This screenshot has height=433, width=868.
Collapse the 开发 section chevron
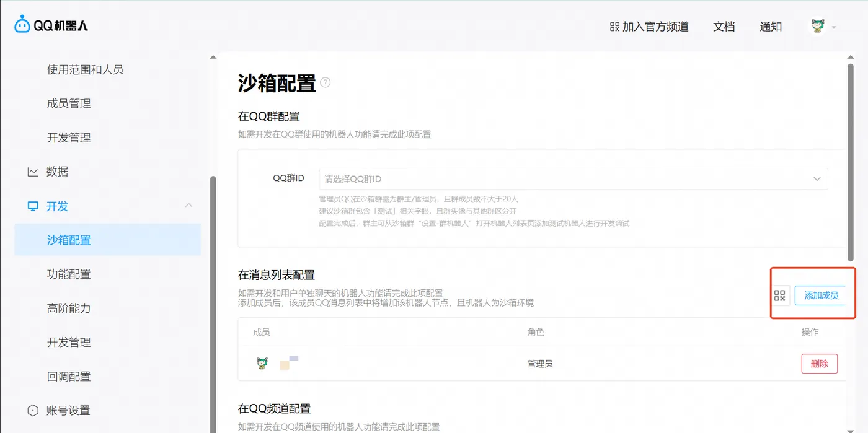189,206
